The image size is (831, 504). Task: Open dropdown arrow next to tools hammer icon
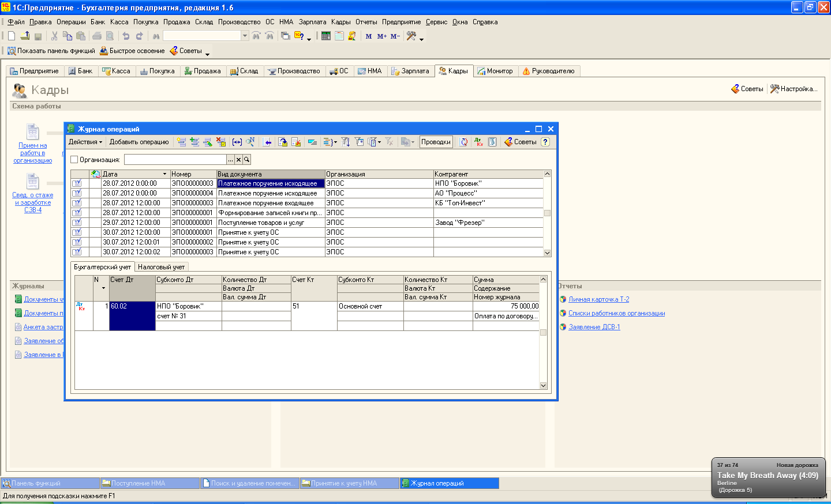tap(421, 39)
